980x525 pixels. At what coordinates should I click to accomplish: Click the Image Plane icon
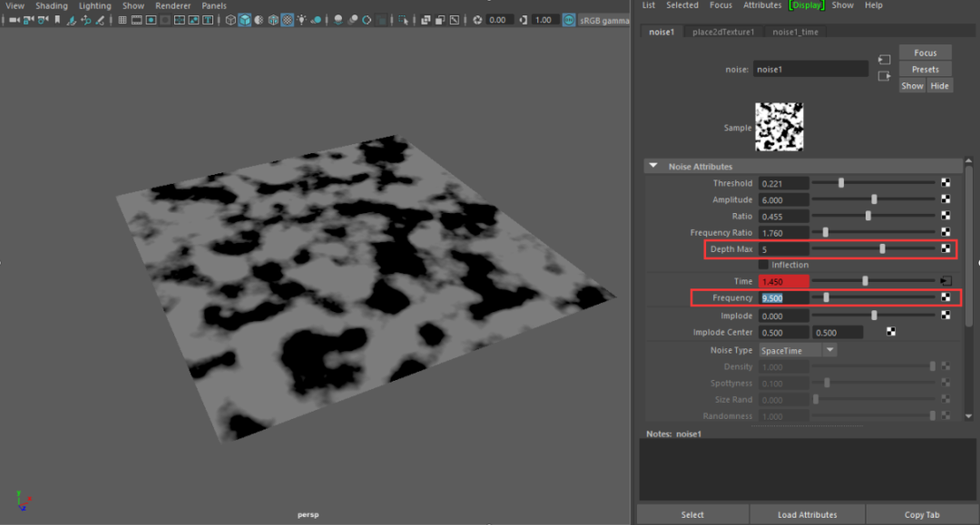[72, 20]
